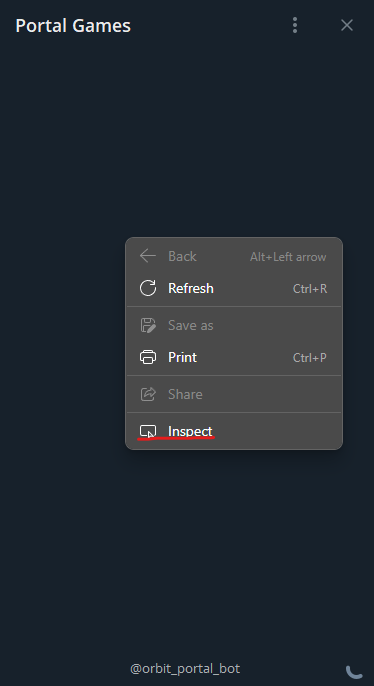Click the Back arrow icon
Viewport: 374px width, 686px height.
(148, 256)
